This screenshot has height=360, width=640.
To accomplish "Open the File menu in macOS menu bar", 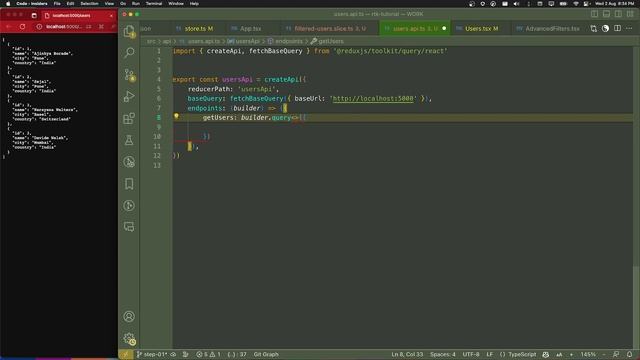I will coord(57,3).
